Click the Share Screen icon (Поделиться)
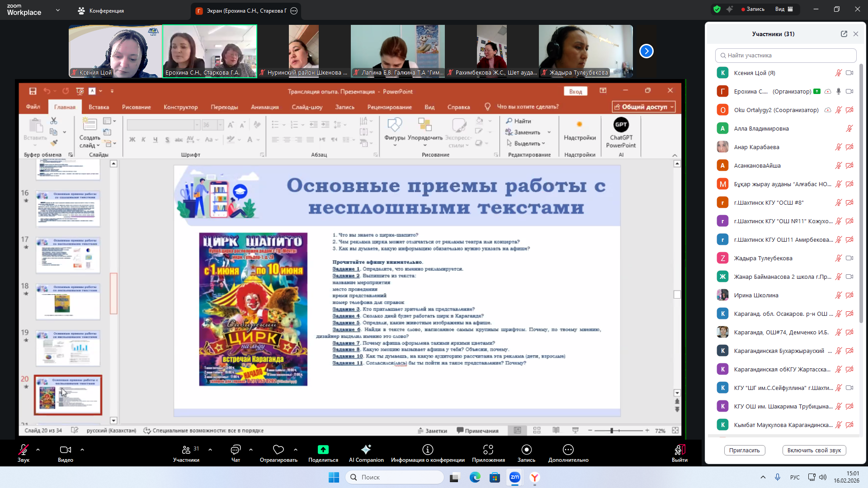Screen dimensions: 868x488 pyautogui.click(x=323, y=450)
